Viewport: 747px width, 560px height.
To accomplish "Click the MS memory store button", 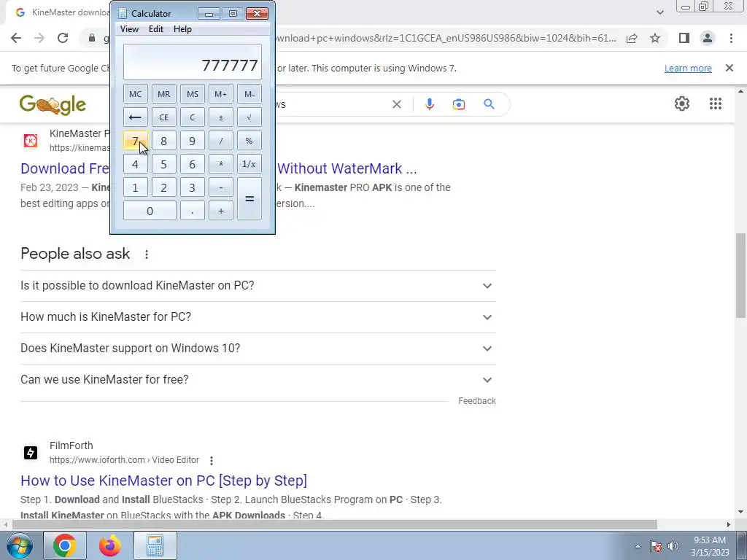I will click(x=193, y=94).
